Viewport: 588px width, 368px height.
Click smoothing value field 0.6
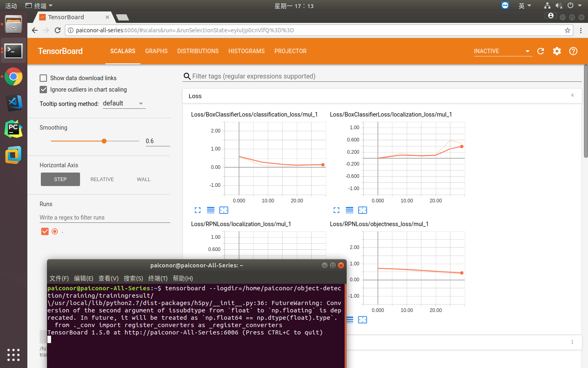coord(158,141)
